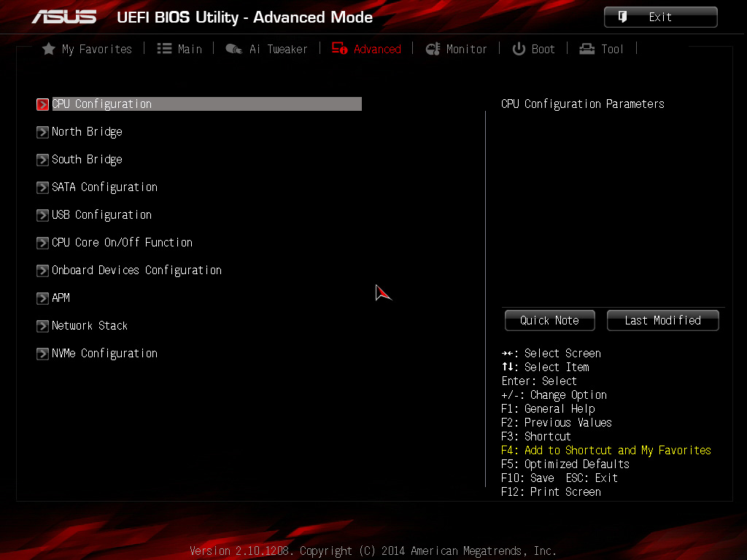Viewport: 747px width, 560px height.
Task: Click the Monitor gauge icon
Action: point(433,49)
